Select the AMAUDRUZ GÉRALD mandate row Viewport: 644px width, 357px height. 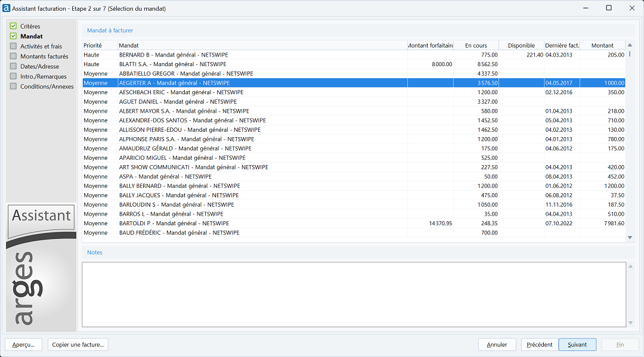pyautogui.click(x=354, y=148)
